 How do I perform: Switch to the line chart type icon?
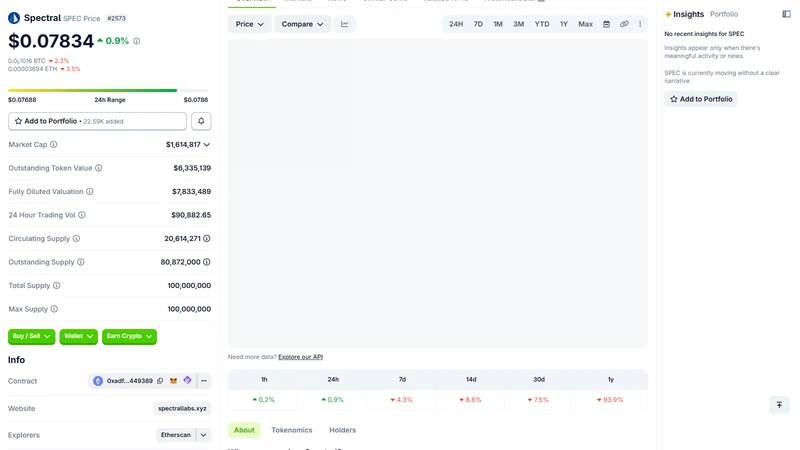[345, 24]
